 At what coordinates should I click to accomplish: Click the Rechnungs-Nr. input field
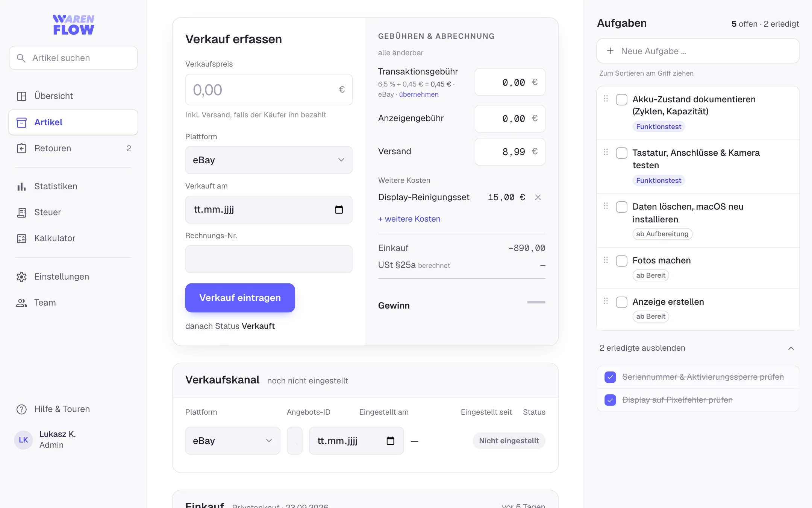click(269, 259)
